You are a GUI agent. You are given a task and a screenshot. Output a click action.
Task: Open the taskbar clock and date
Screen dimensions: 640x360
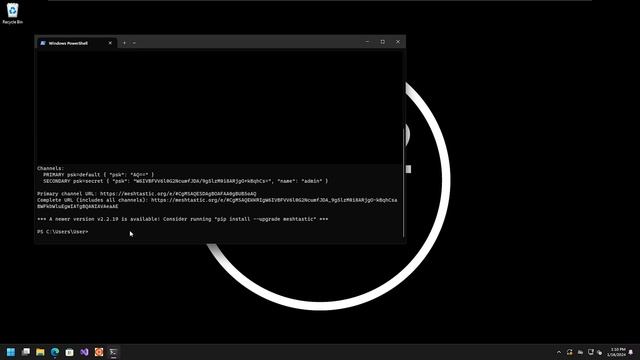617,352
